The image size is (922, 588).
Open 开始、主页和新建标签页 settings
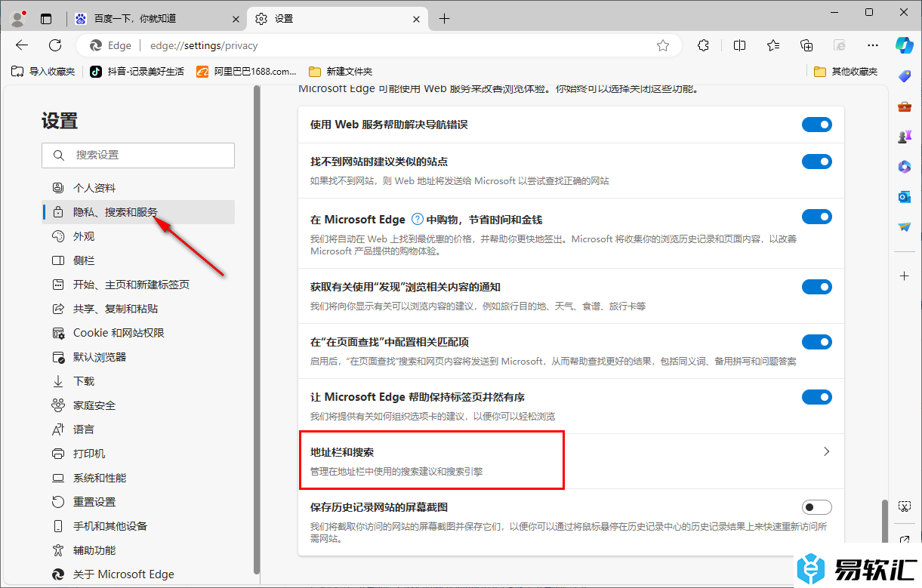[138, 285]
